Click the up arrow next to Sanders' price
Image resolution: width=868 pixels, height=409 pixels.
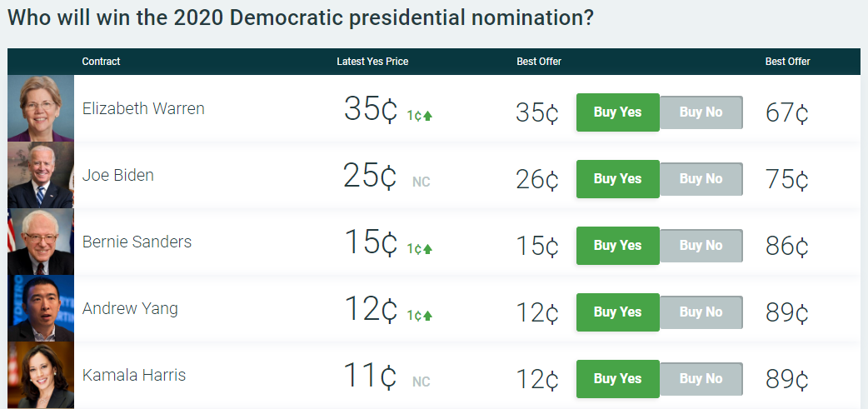pos(427,249)
